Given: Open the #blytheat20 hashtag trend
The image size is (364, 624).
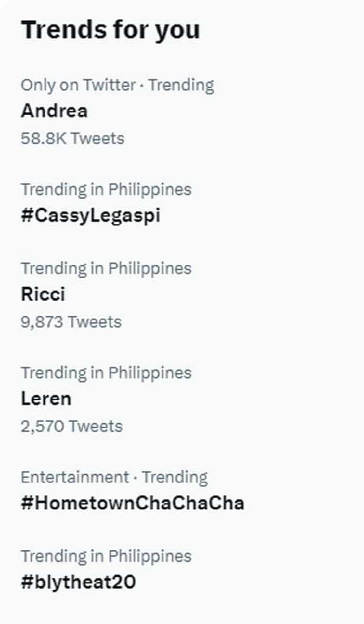Looking at the screenshot, I should click(78, 582).
